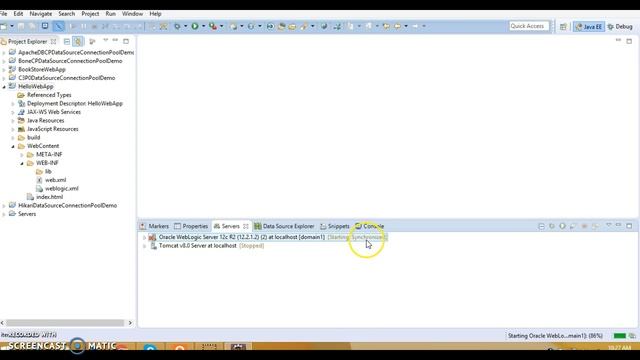
Task: Open the Help menu
Action: [155, 13]
